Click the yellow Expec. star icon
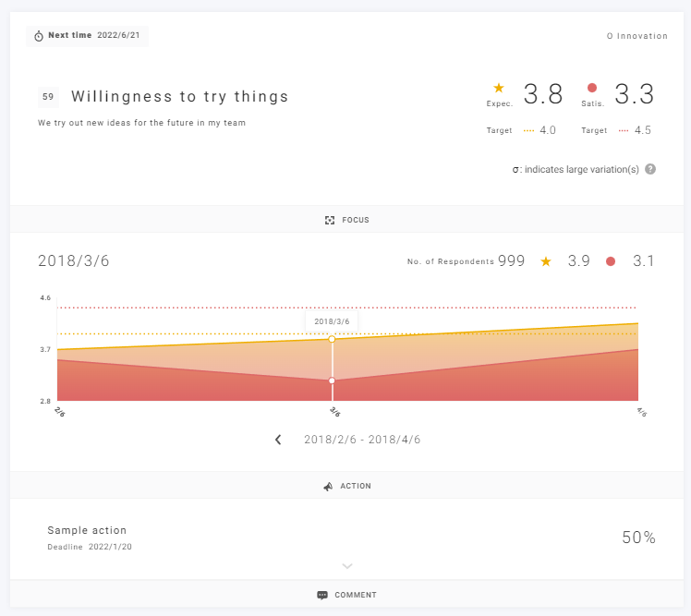Image resolution: width=691 pixels, height=616 pixels. pos(499,88)
